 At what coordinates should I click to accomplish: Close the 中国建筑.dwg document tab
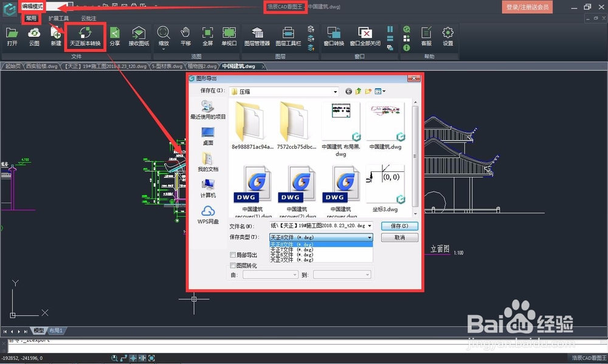click(263, 67)
